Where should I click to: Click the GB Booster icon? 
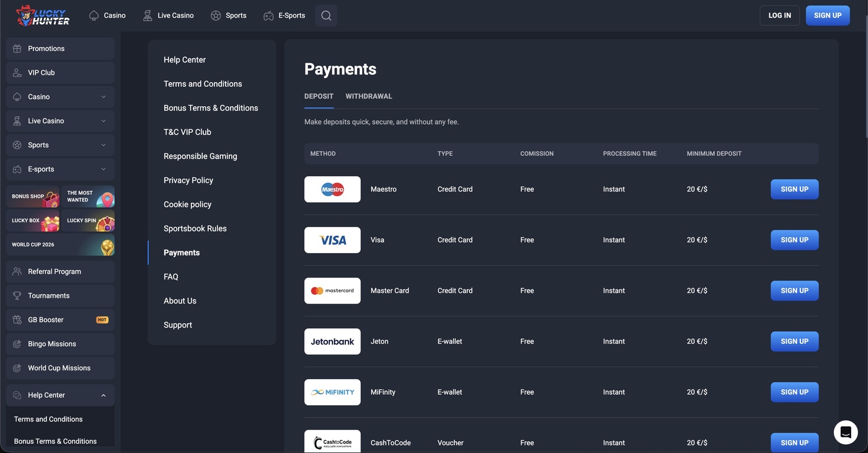click(x=17, y=320)
